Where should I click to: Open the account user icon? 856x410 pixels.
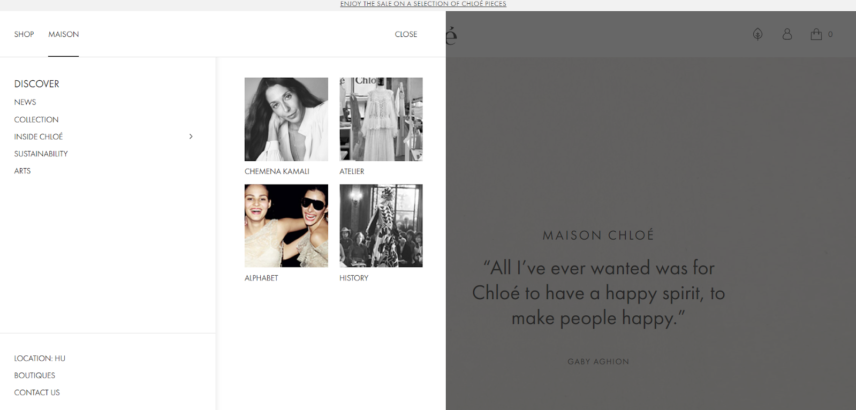point(787,34)
